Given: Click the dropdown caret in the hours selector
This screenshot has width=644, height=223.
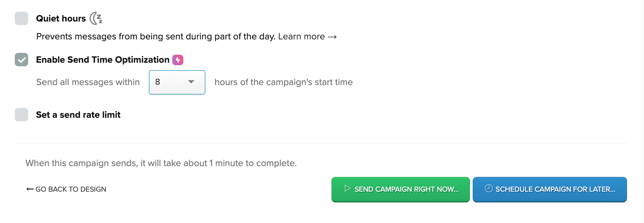Looking at the screenshot, I should coord(191,82).
